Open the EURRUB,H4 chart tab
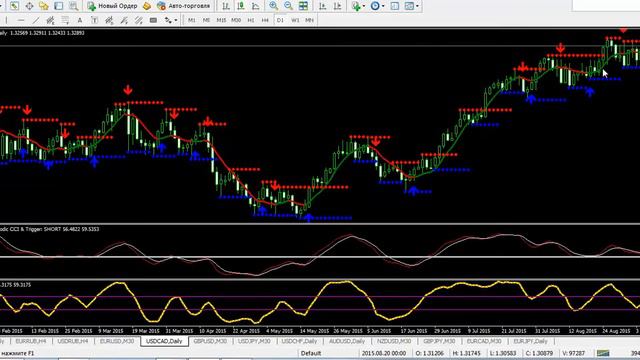 point(31,341)
